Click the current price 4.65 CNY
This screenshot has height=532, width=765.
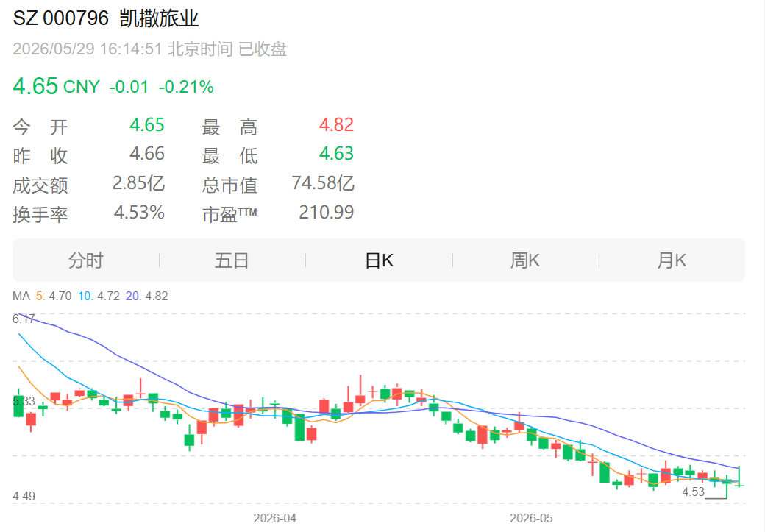(56, 86)
